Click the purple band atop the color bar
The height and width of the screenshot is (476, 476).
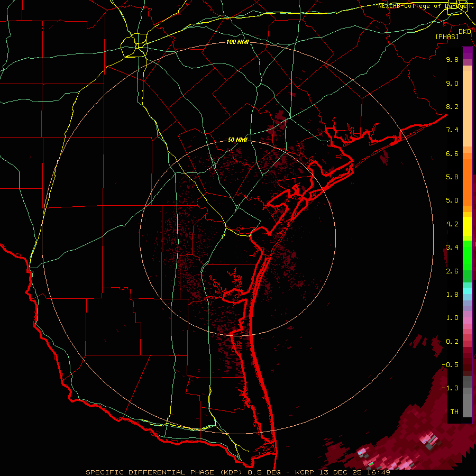tap(467, 53)
